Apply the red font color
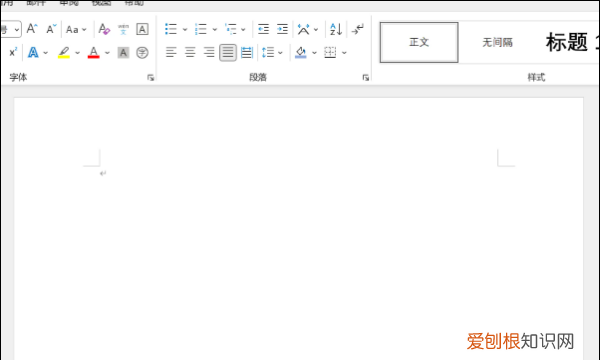600x360 pixels. pos(94,52)
